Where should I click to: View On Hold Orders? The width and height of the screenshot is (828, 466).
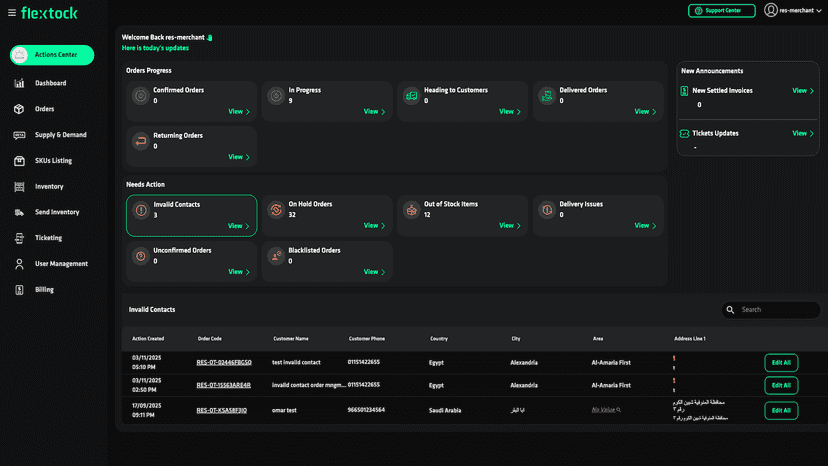coord(374,226)
